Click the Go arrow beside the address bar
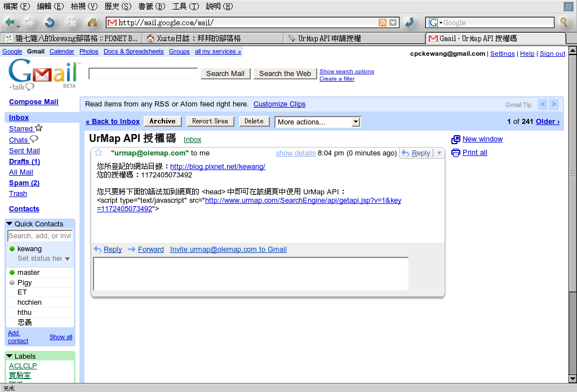Screen dimensions: 577x392 point(410,23)
